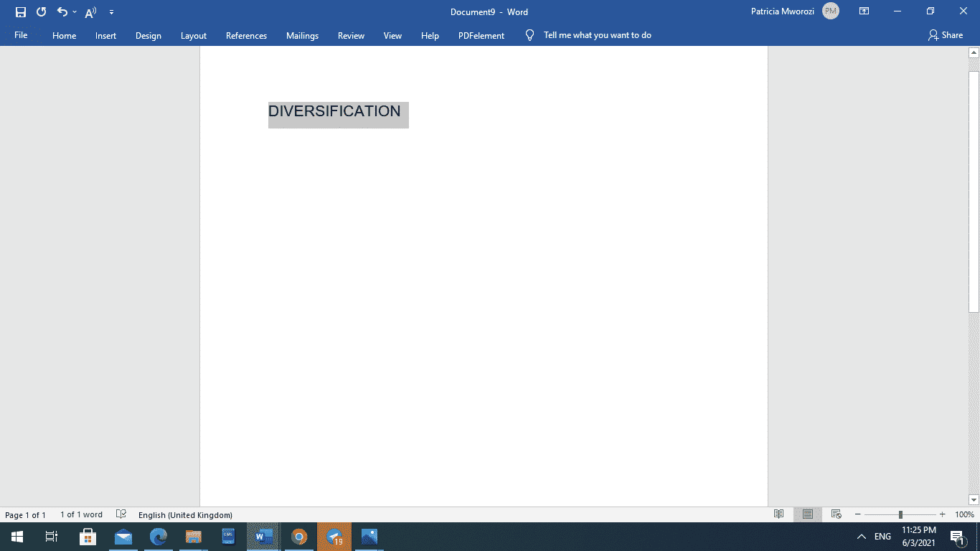Switch to Web Layout view icon
The height and width of the screenshot is (551, 980).
pos(835,514)
